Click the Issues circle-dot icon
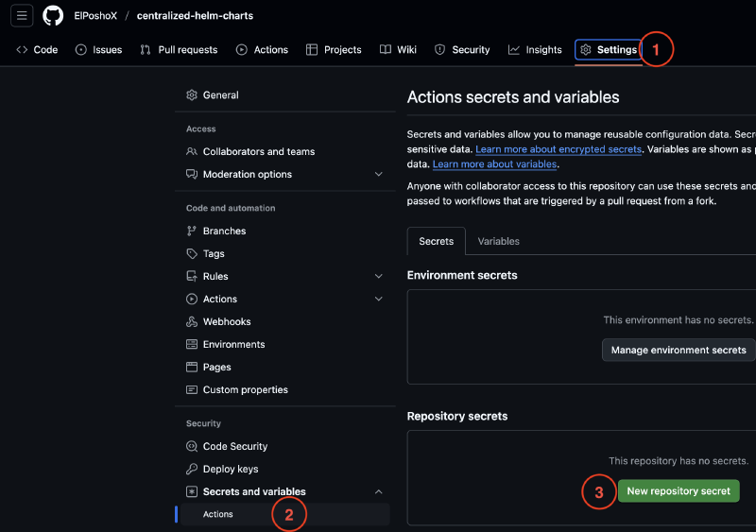 point(81,50)
